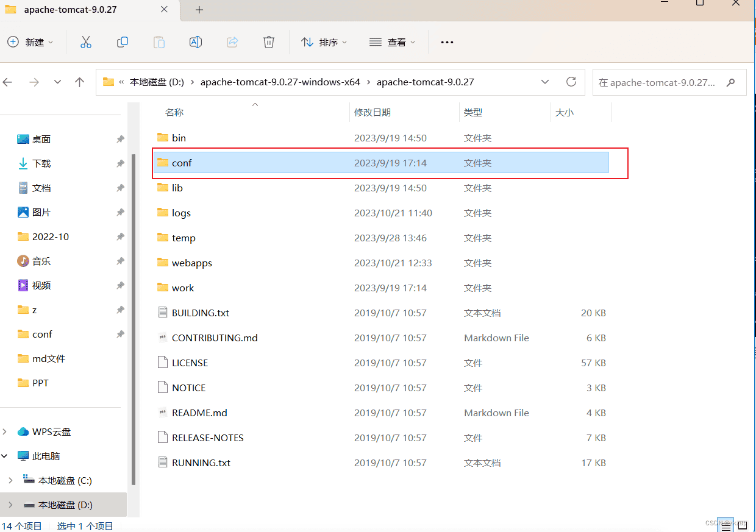Sort by 名称 column header

[174, 112]
